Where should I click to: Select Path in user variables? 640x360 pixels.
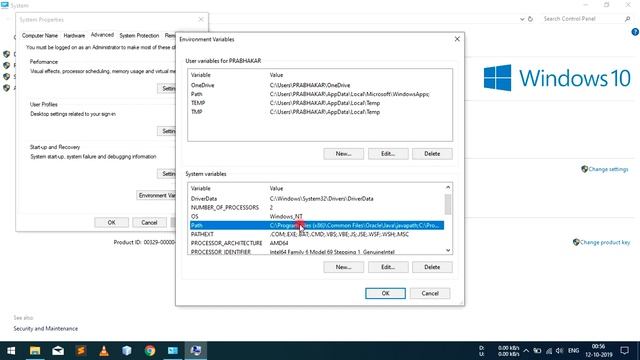320,94
